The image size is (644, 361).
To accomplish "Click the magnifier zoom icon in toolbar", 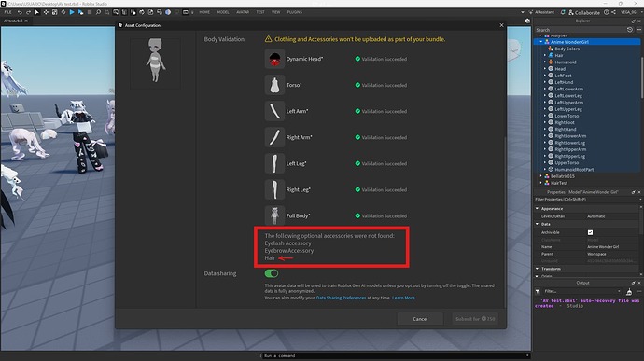I will click(x=98, y=12).
